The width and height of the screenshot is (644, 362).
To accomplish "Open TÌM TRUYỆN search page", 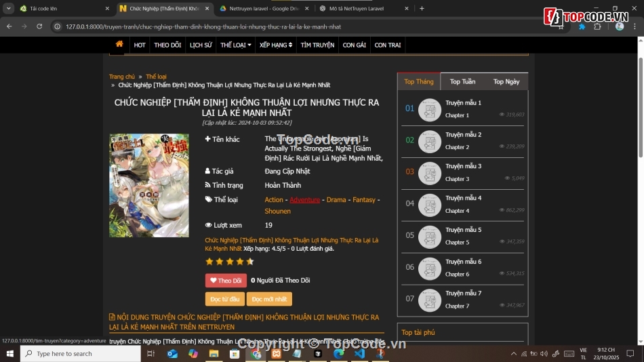I will tap(317, 45).
